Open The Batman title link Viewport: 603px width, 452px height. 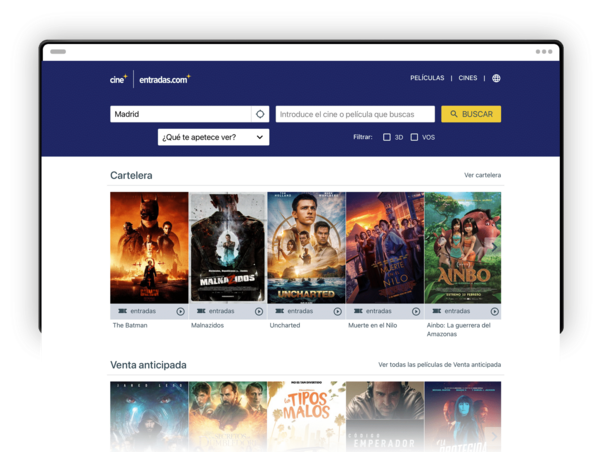click(x=130, y=325)
